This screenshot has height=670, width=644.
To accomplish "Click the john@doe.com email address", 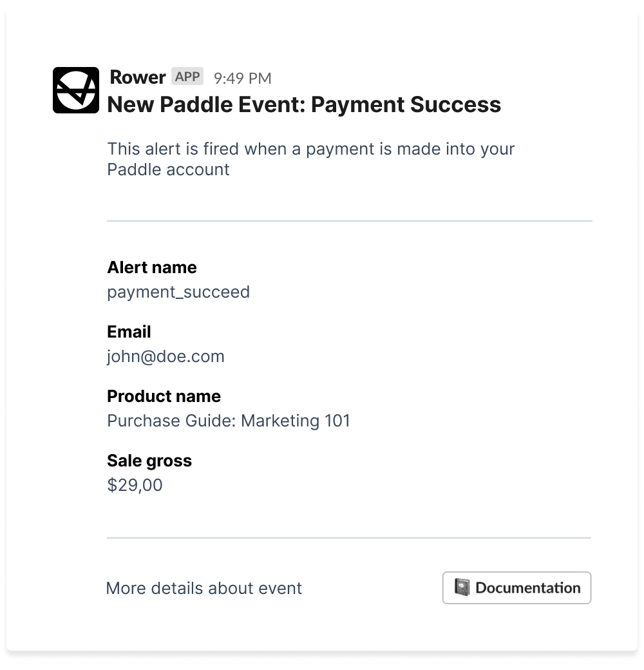I will [166, 356].
